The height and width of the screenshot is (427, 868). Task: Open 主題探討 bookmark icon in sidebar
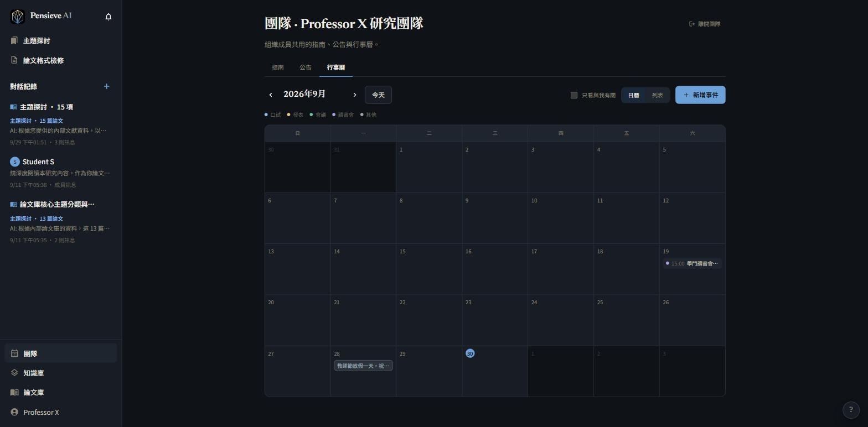(x=14, y=40)
